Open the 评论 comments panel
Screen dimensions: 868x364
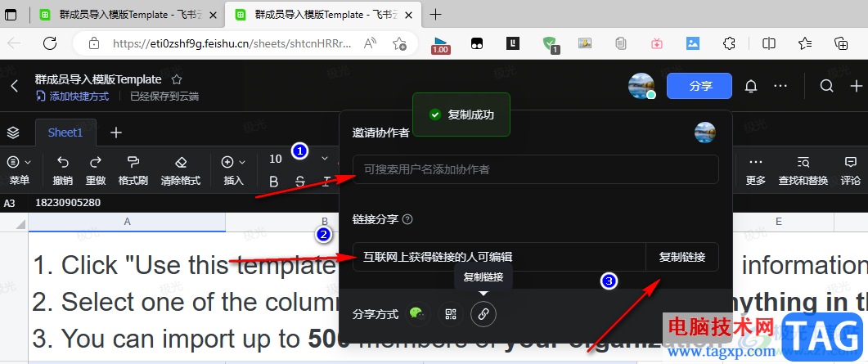coord(850,170)
